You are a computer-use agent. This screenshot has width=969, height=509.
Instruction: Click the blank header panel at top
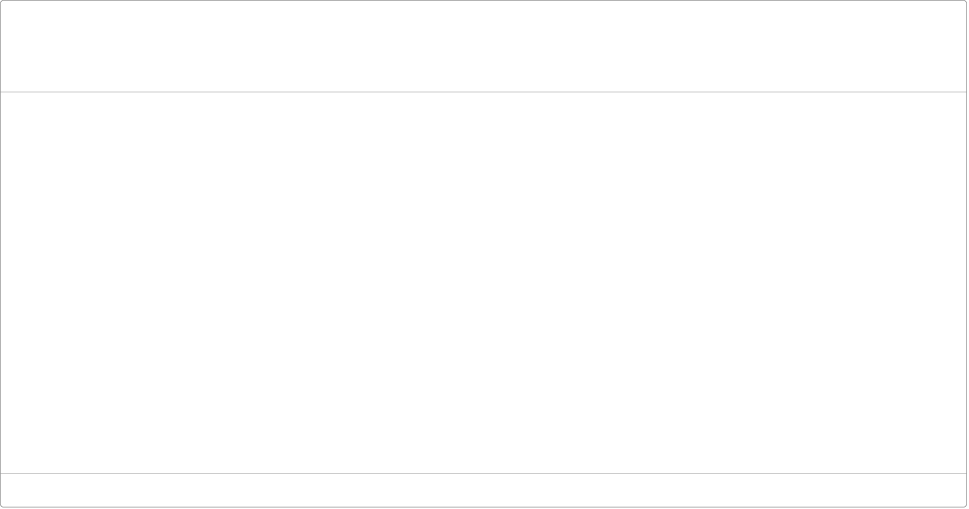(484, 47)
